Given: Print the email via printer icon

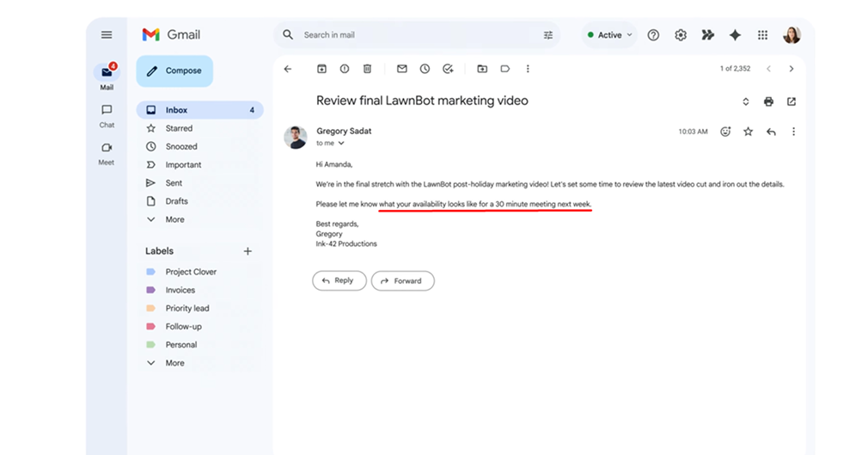Looking at the screenshot, I should [768, 101].
